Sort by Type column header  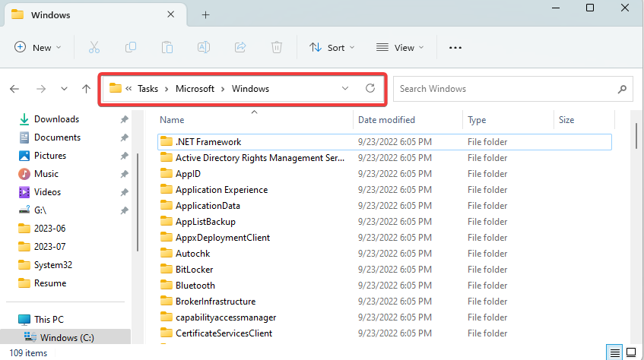509,120
